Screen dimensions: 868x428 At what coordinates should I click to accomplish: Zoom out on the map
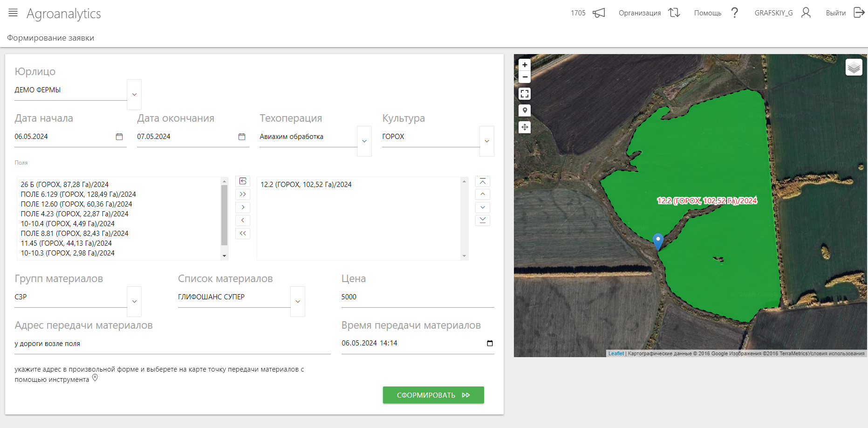525,77
